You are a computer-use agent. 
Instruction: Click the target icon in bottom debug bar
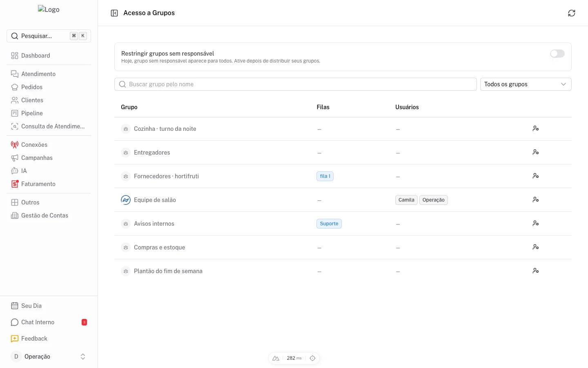(x=312, y=358)
